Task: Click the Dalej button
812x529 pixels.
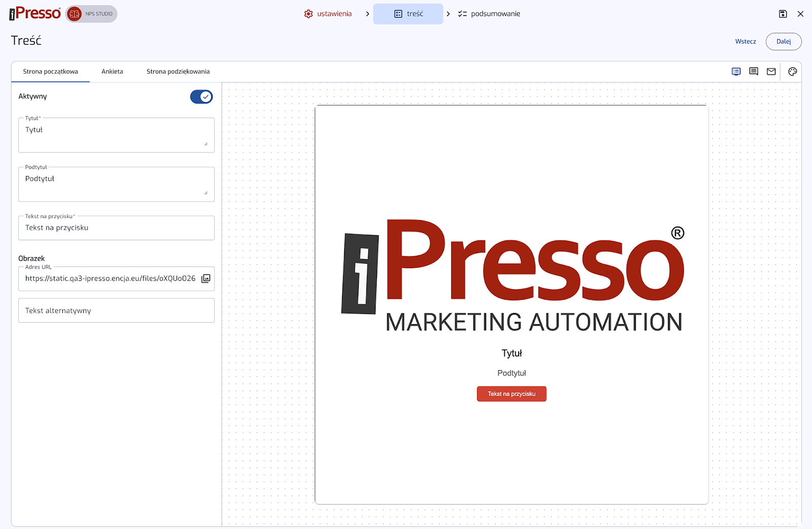Action: [784, 42]
